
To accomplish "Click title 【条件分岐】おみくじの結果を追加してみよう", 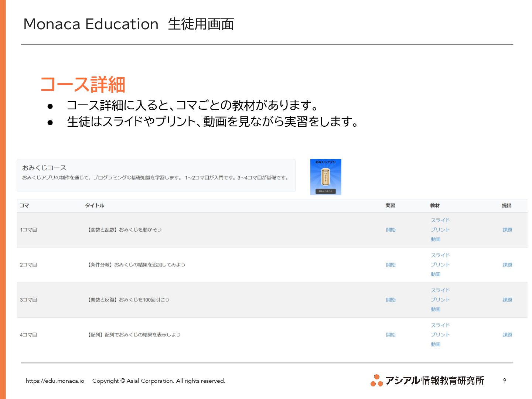I will click(x=136, y=265).
